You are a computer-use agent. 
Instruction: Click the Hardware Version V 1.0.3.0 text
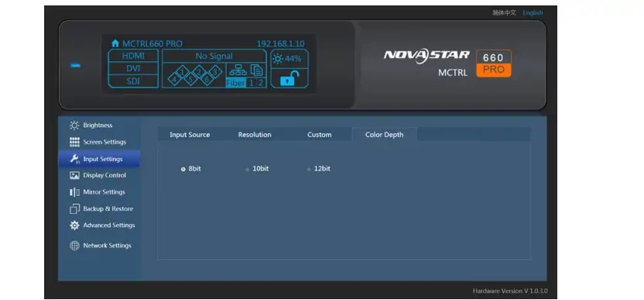click(x=510, y=291)
